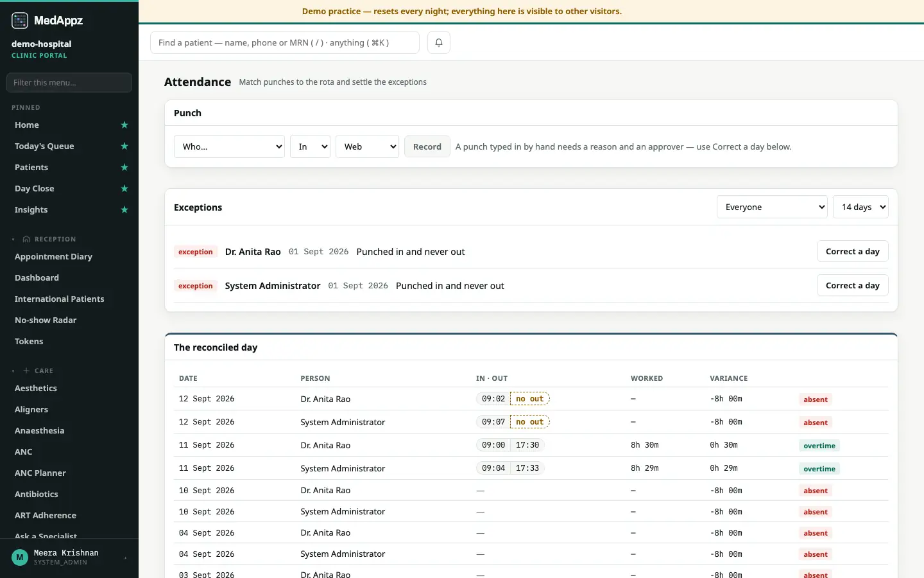Click the Care section plus icon

pos(26,371)
